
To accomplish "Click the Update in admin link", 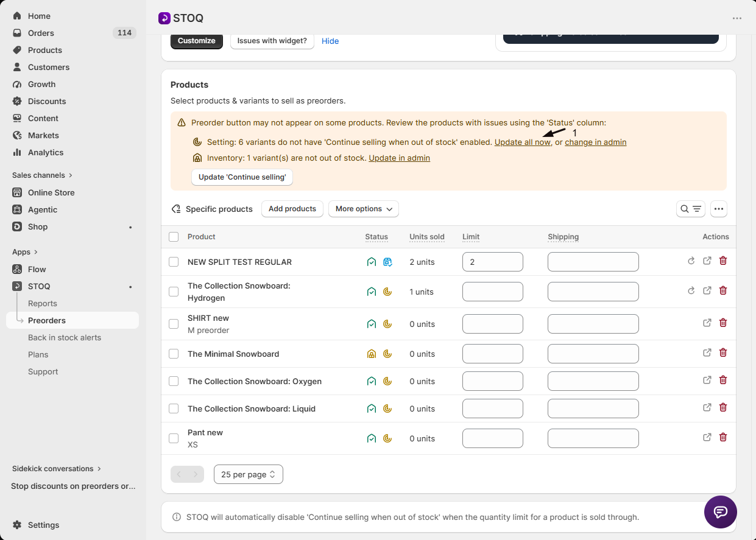I will [x=400, y=158].
